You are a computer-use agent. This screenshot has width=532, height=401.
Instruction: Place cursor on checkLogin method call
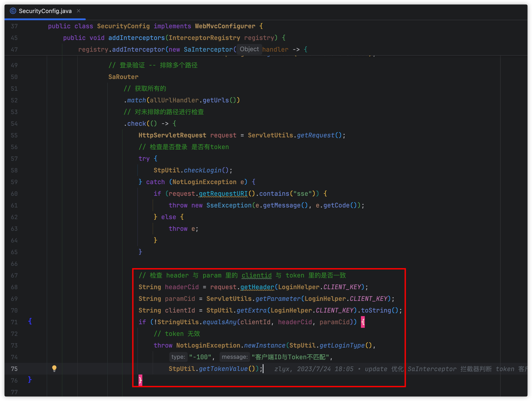point(202,170)
